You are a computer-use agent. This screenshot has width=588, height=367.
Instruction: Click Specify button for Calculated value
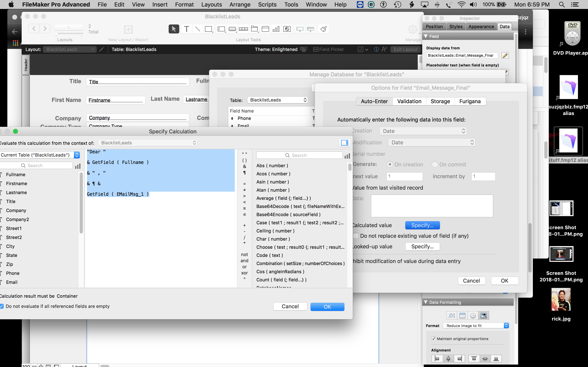pos(422,225)
